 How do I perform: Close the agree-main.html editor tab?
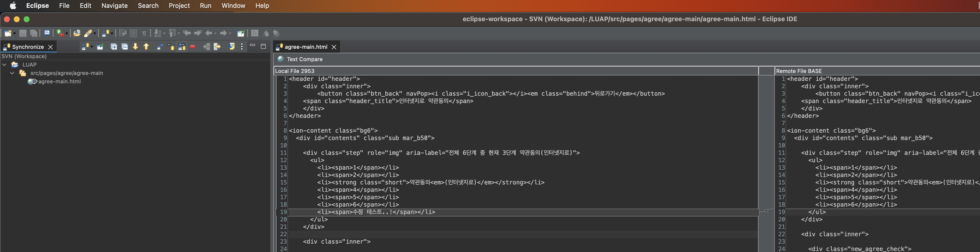point(334,47)
